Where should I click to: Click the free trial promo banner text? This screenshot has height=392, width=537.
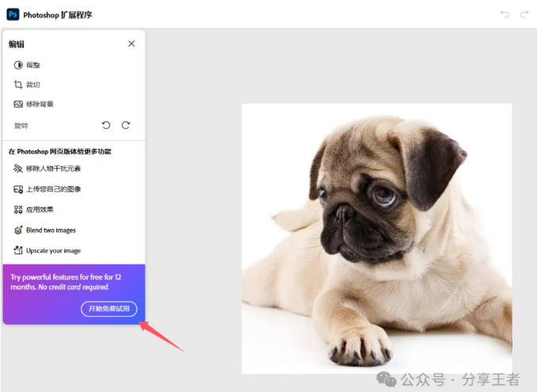[65, 282]
